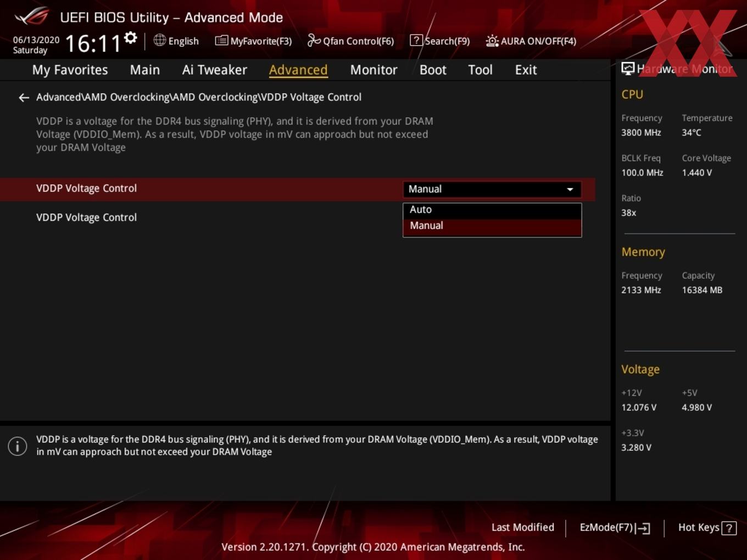The width and height of the screenshot is (747, 560).
Task: Click the breadcrumb path text
Action: 199,97
